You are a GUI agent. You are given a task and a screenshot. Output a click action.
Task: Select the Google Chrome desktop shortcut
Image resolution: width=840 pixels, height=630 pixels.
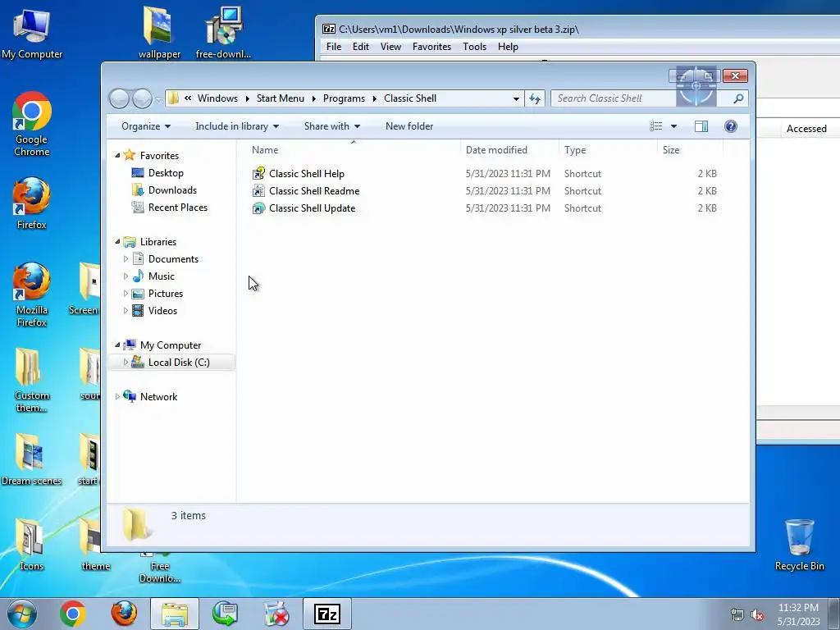click(32, 125)
